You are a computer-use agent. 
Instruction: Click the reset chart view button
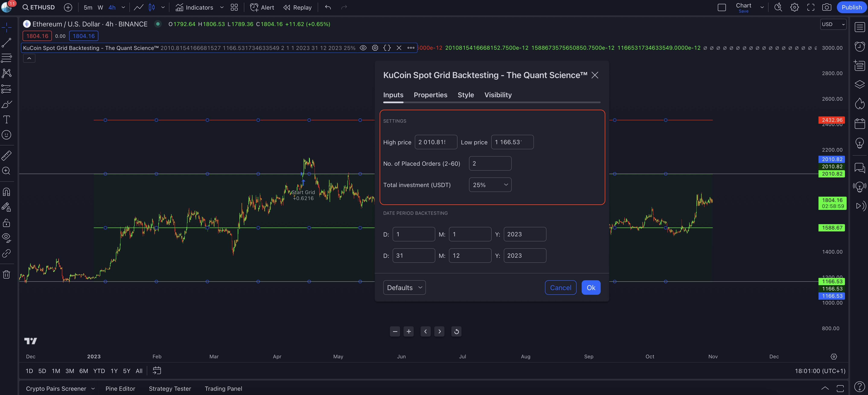click(456, 331)
